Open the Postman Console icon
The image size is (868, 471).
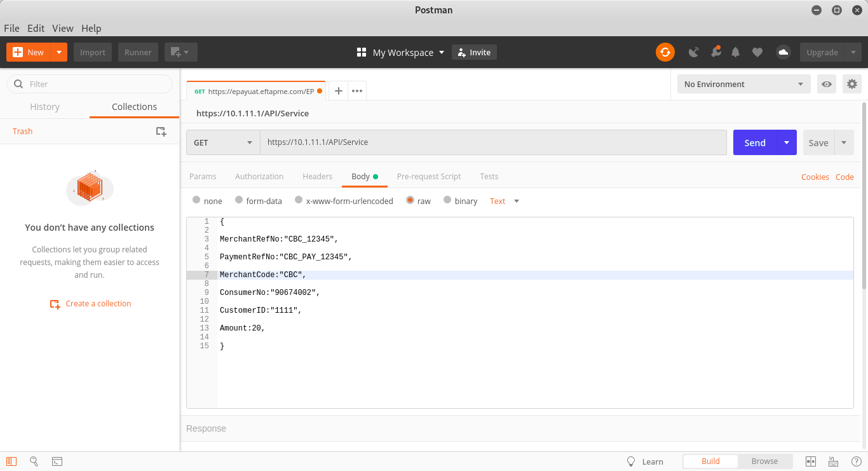(x=57, y=461)
